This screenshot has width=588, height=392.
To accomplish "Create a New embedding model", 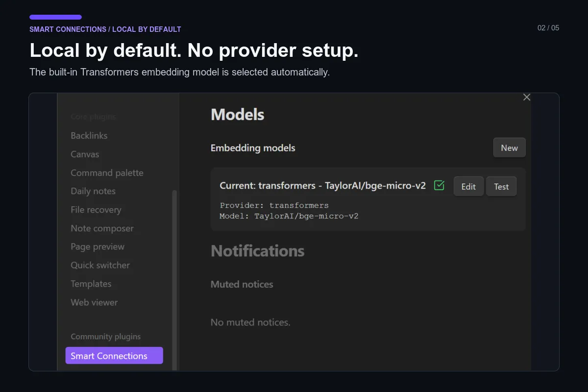I will click(x=509, y=148).
